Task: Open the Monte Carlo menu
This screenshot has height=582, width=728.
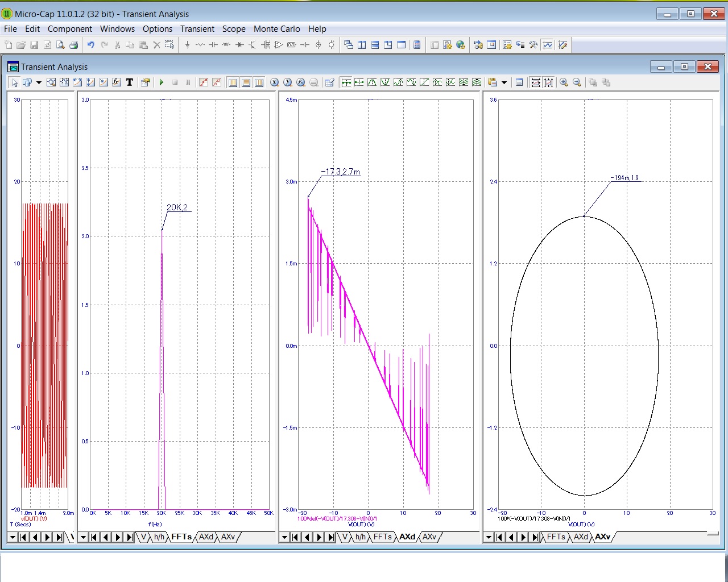Action: [x=276, y=29]
